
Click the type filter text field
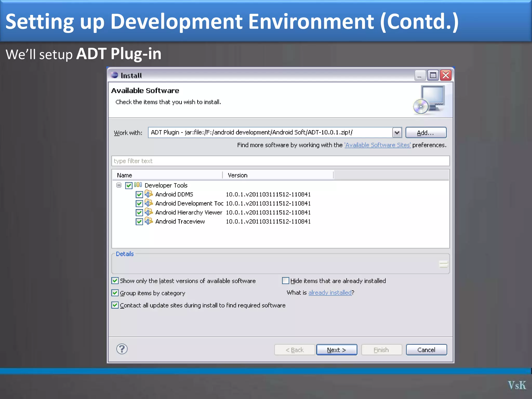(x=281, y=161)
